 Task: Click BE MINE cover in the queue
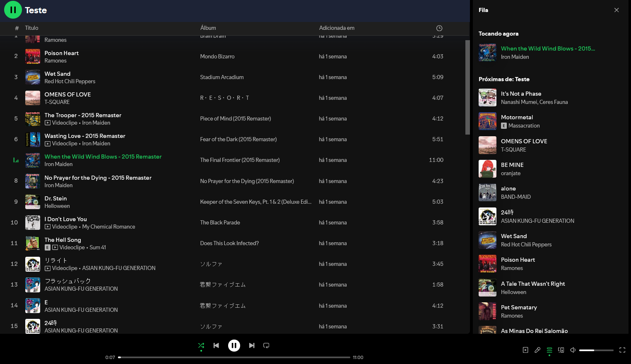click(x=487, y=169)
